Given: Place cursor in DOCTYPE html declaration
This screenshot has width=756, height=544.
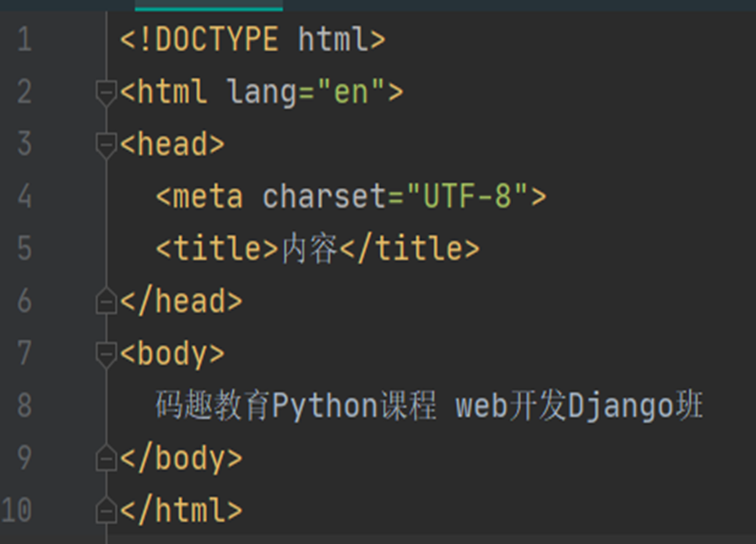Looking at the screenshot, I should point(253,40).
